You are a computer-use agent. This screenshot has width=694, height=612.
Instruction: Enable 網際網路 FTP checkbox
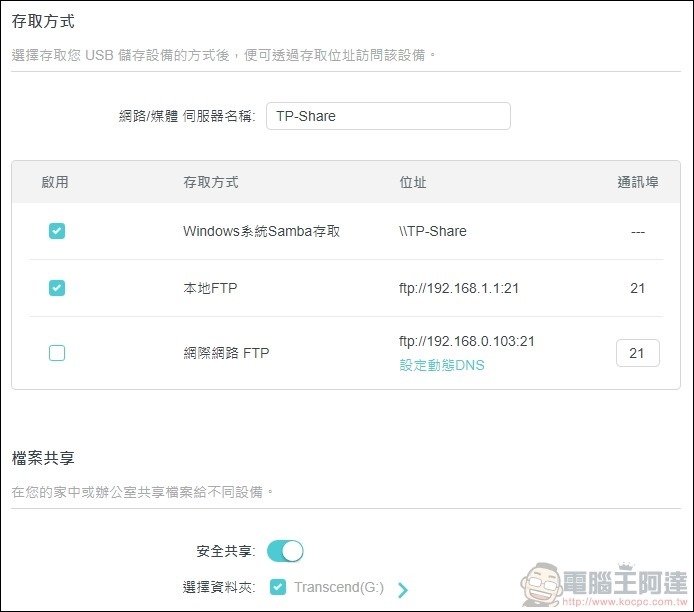[57, 353]
